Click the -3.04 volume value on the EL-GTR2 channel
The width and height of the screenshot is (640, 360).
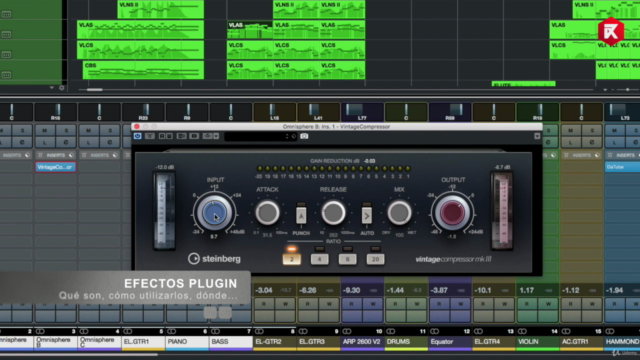tap(264, 290)
